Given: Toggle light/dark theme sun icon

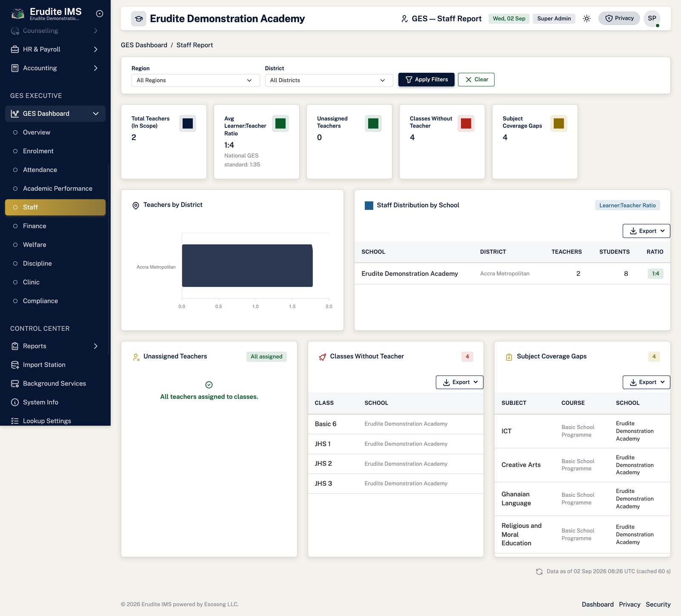Looking at the screenshot, I should click(x=587, y=18).
